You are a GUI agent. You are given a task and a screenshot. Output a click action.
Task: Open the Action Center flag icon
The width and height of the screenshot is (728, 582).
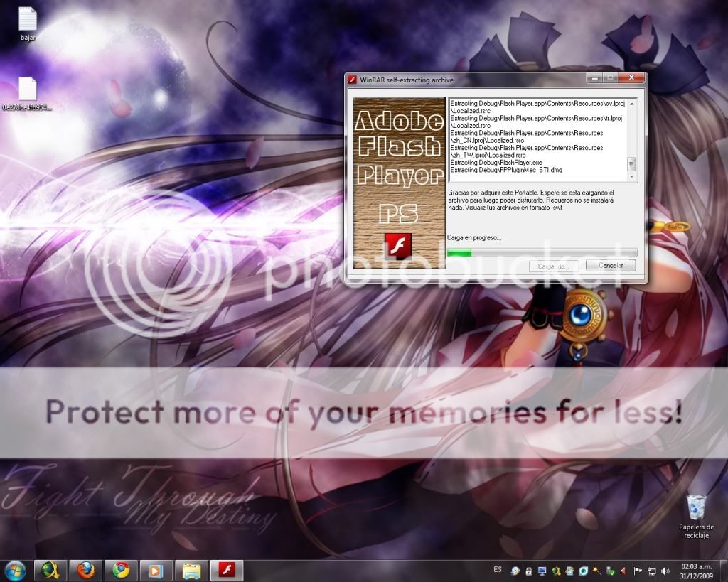pyautogui.click(x=638, y=571)
